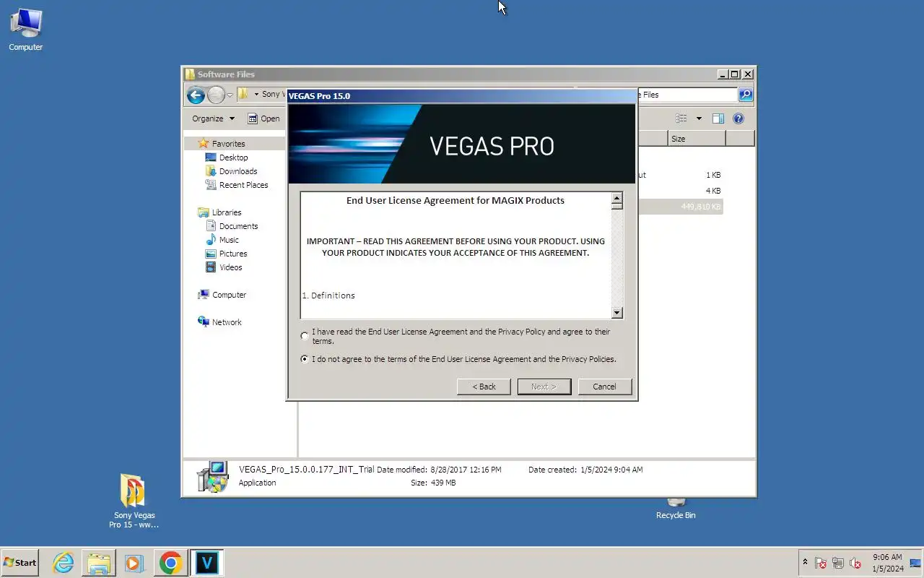
Task: Open Documents library
Action: [x=238, y=226]
